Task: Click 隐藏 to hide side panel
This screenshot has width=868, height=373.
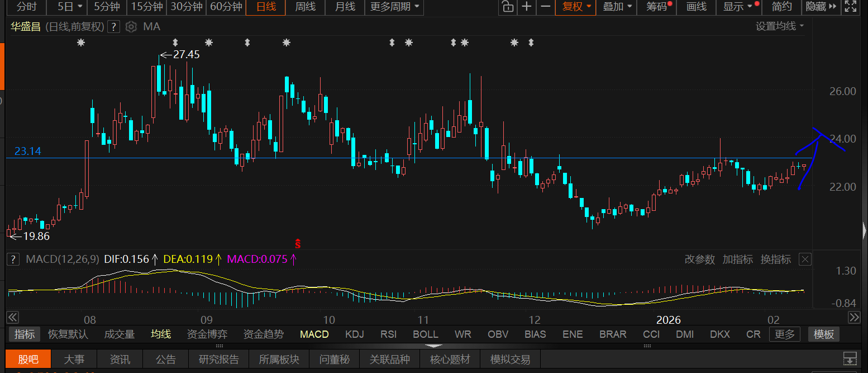Action: click(x=821, y=7)
